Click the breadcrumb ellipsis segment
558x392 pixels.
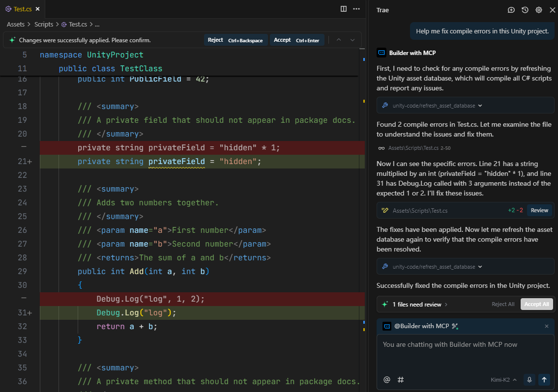point(97,24)
